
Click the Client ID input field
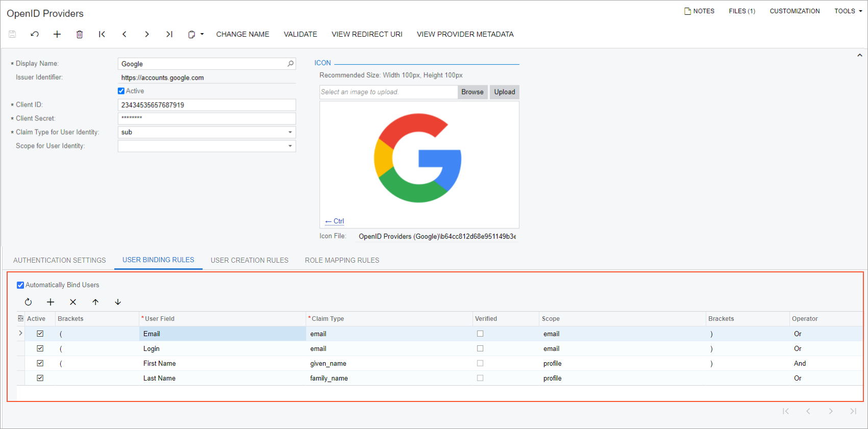pyautogui.click(x=207, y=105)
